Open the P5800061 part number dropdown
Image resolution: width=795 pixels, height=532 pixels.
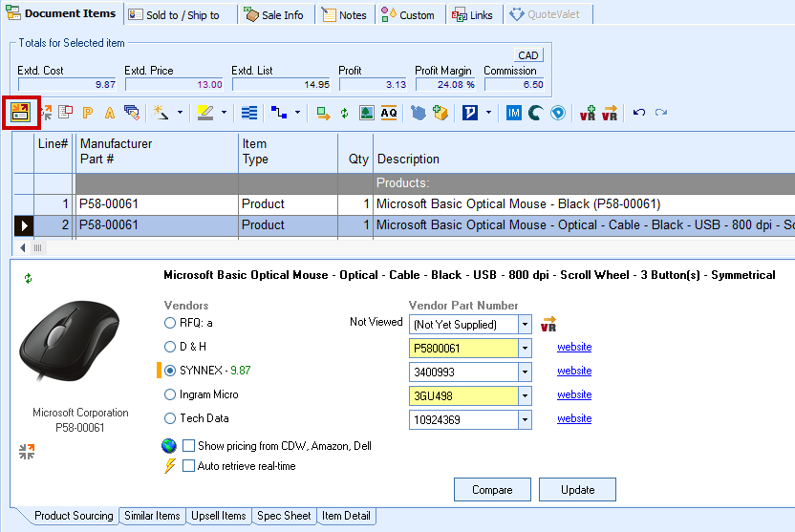coord(525,348)
